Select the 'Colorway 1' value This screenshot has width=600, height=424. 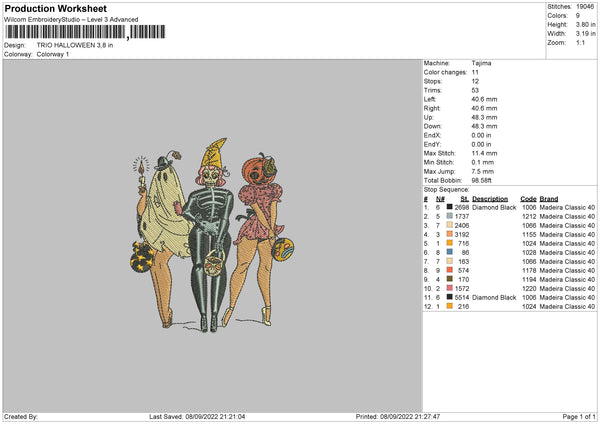click(x=53, y=54)
